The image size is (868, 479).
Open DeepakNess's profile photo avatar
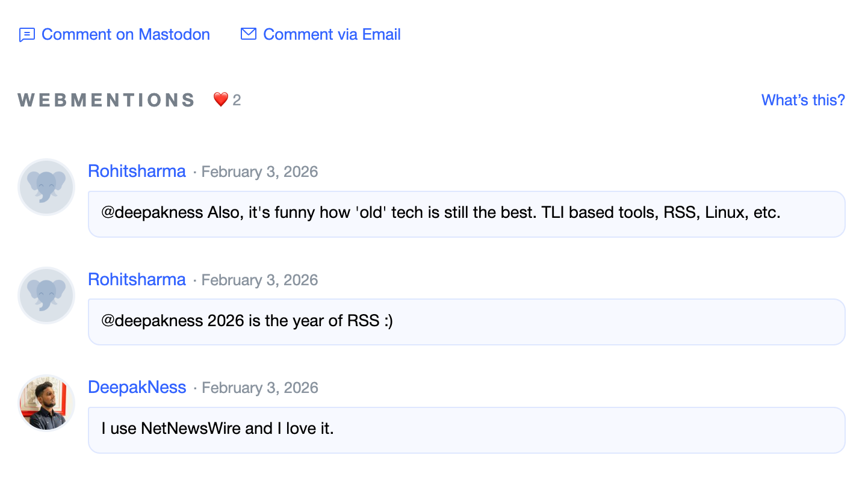point(46,403)
